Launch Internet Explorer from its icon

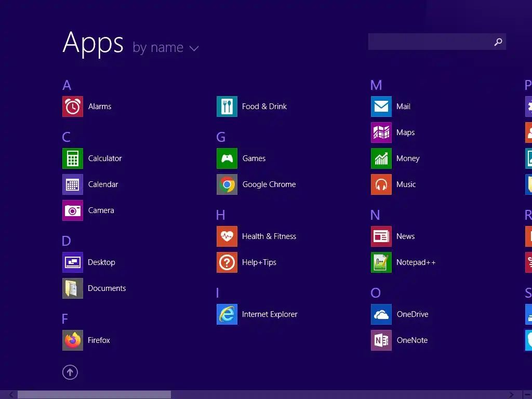(x=227, y=314)
